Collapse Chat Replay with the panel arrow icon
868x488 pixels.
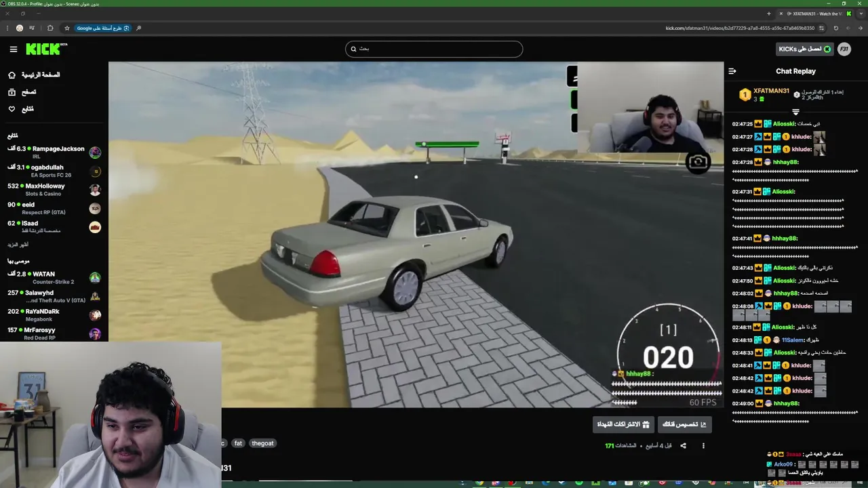[x=732, y=71]
